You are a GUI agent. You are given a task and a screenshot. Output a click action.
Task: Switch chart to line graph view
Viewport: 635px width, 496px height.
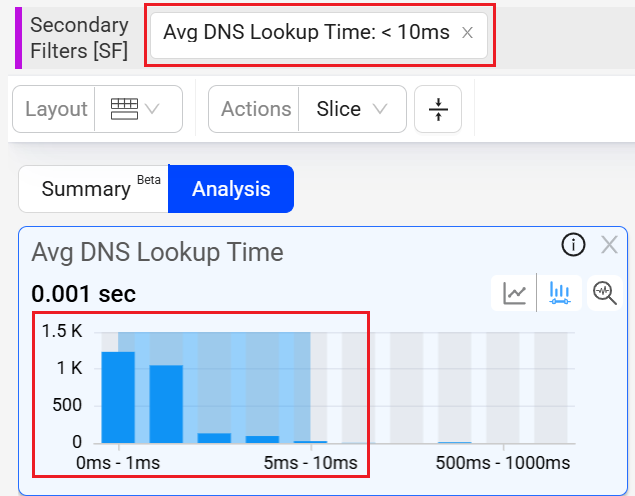515,293
